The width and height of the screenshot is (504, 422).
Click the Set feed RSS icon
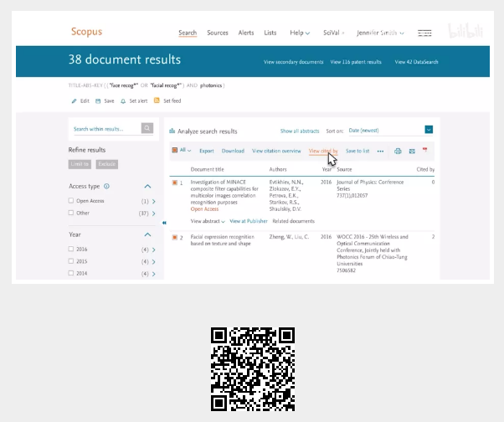[157, 100]
